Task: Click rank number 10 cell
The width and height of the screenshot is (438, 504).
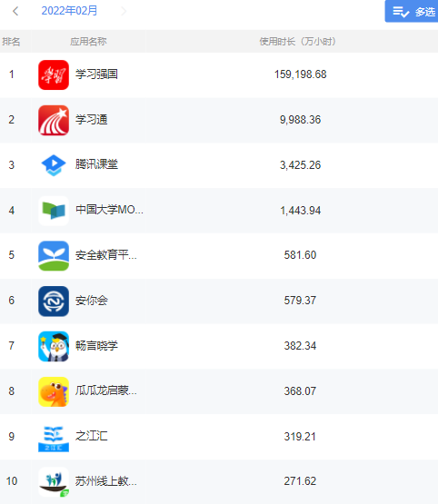Action: click(12, 481)
